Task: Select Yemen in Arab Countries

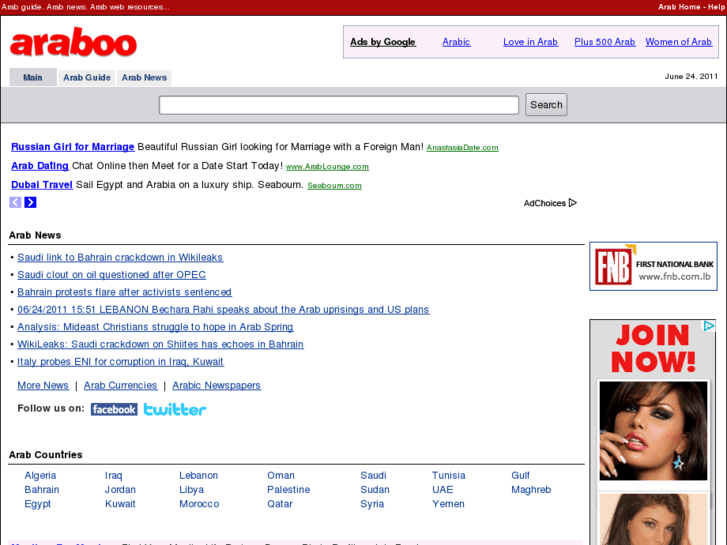Action: [448, 504]
